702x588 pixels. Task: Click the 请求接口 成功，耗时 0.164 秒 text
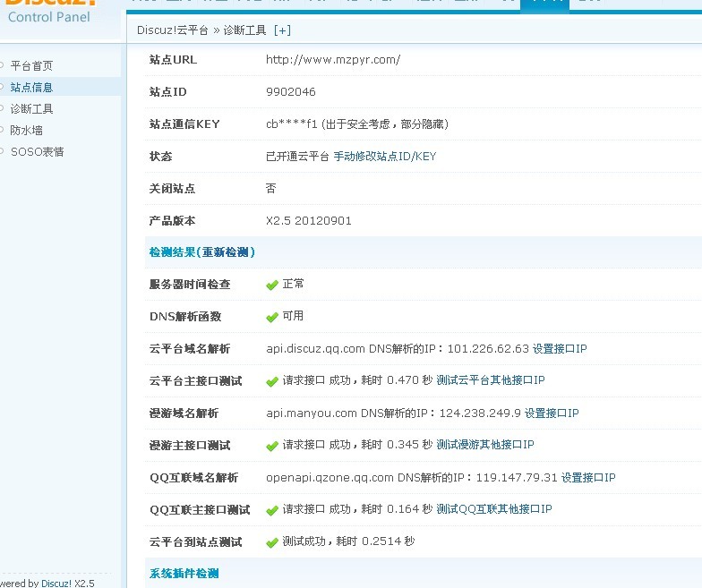coord(357,509)
